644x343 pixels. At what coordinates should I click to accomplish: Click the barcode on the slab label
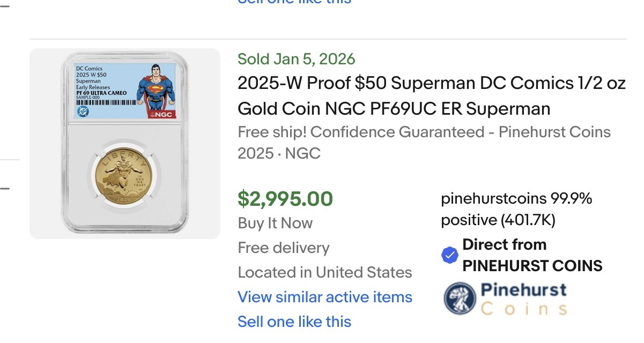(107, 101)
